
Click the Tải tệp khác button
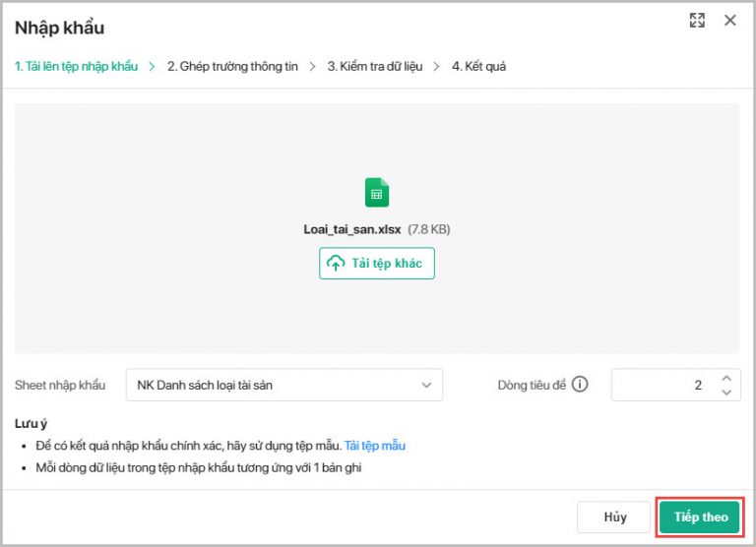coord(377,264)
